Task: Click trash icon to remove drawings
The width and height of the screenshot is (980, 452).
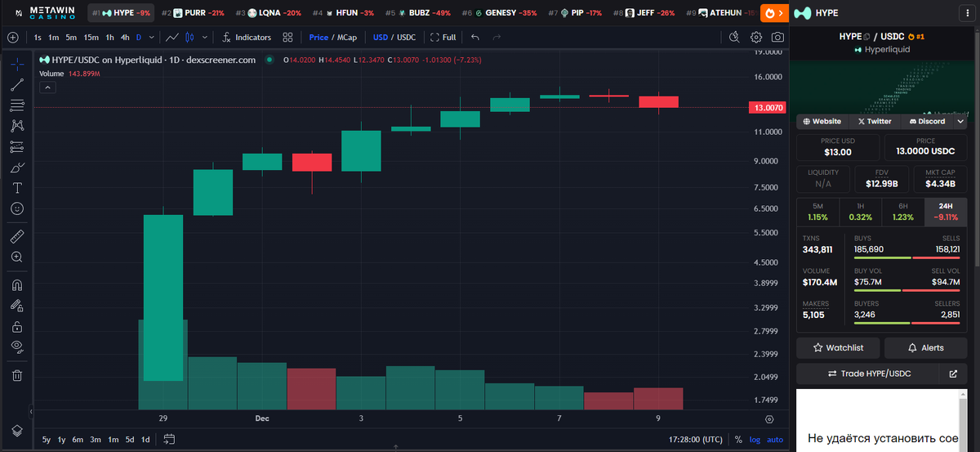Action: (17, 376)
